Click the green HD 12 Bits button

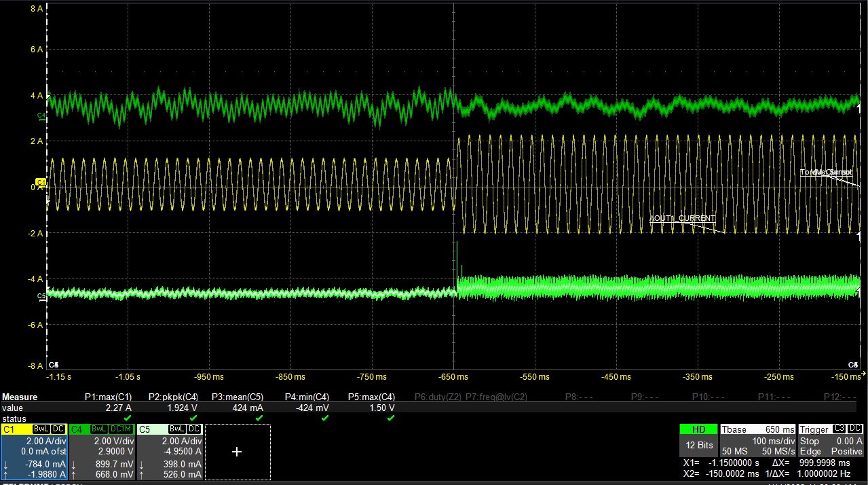pos(698,439)
